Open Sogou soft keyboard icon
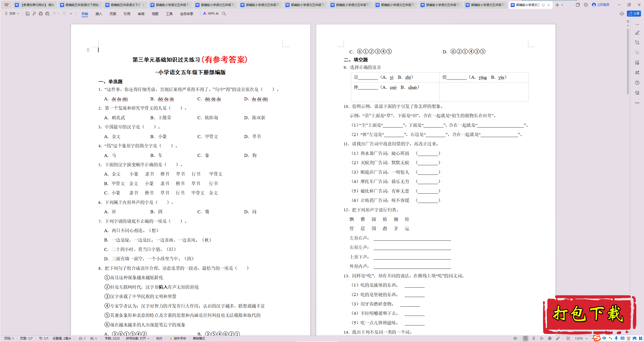This screenshot has height=342, width=644. 622,338
